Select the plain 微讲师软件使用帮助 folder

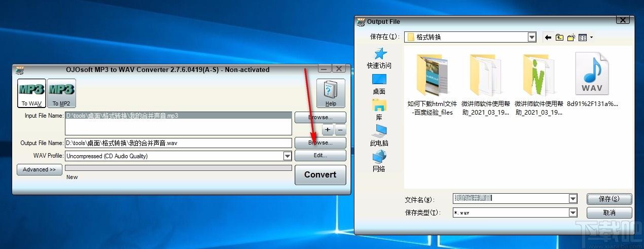(x=486, y=84)
